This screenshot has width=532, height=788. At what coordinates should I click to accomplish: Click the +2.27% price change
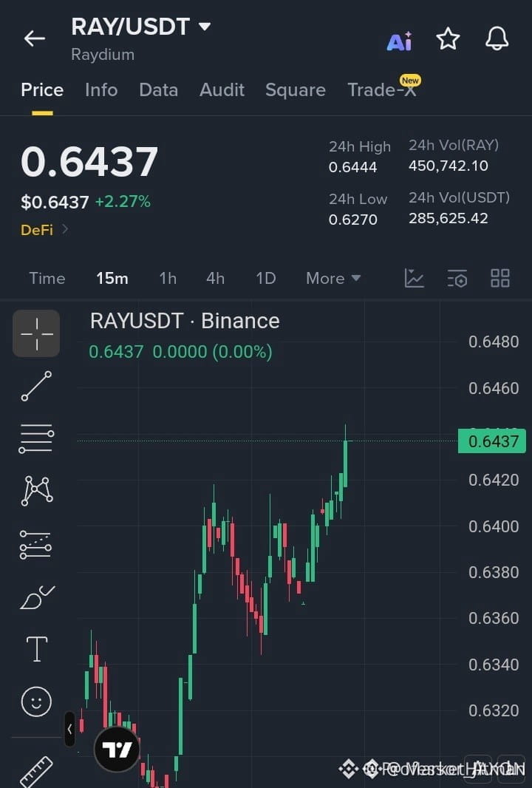tap(123, 202)
